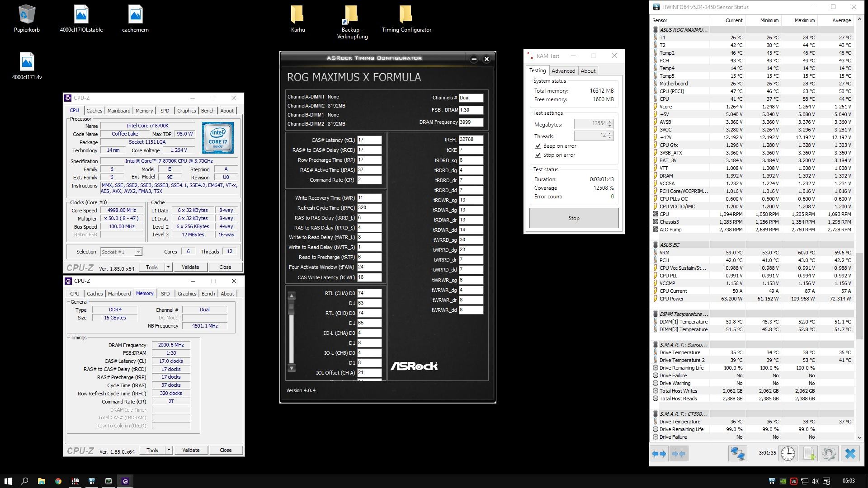Viewport: 868px width, 488px height.
Task: Click the tREFI value field
Action: (470, 140)
